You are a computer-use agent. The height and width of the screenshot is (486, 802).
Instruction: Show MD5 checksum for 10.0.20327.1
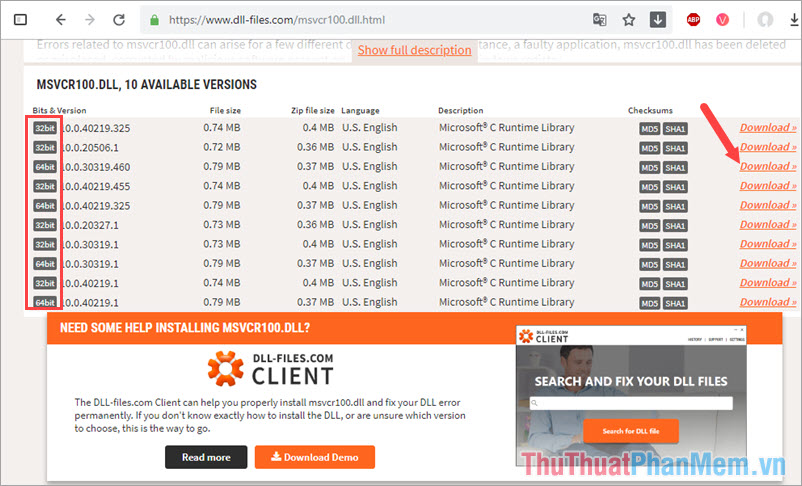(650, 226)
